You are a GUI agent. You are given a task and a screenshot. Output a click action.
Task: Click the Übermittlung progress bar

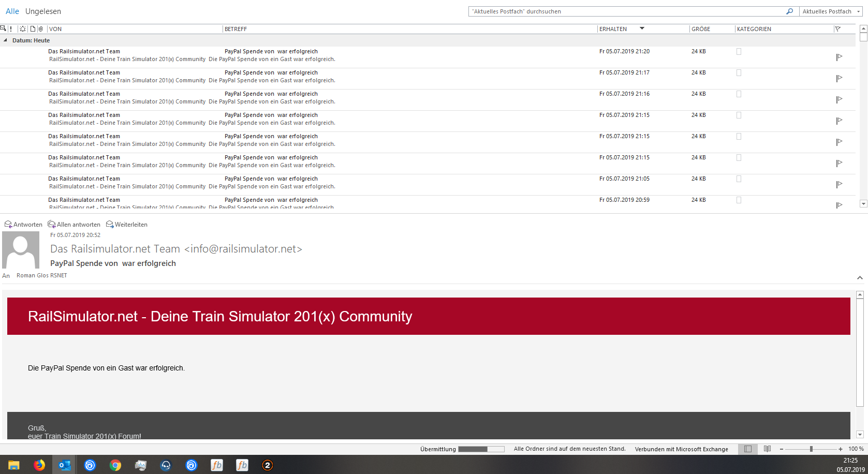click(481, 449)
